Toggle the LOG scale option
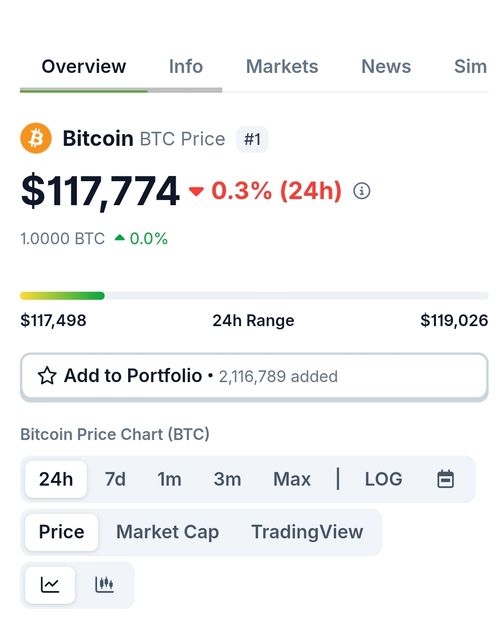This screenshot has height=640, width=502. 383,479
